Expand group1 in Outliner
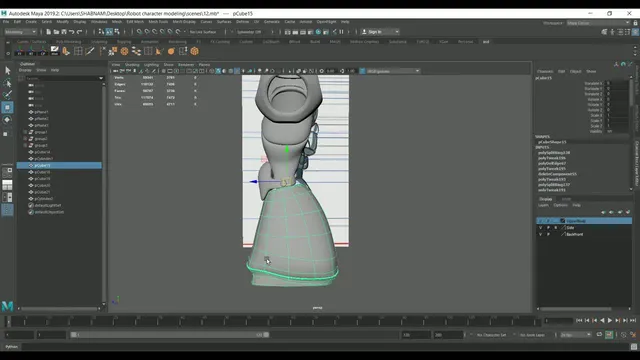This screenshot has height=360, width=640. 25,132
